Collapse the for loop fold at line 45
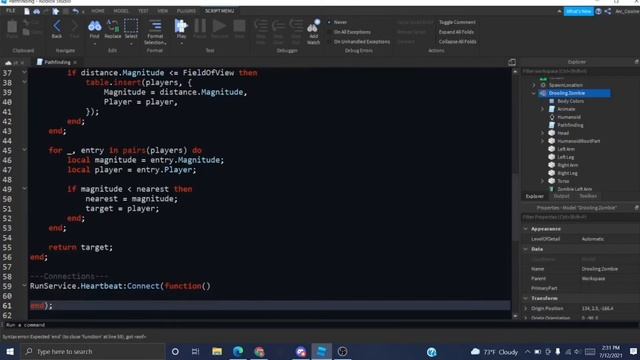640x360 pixels. 24,150
